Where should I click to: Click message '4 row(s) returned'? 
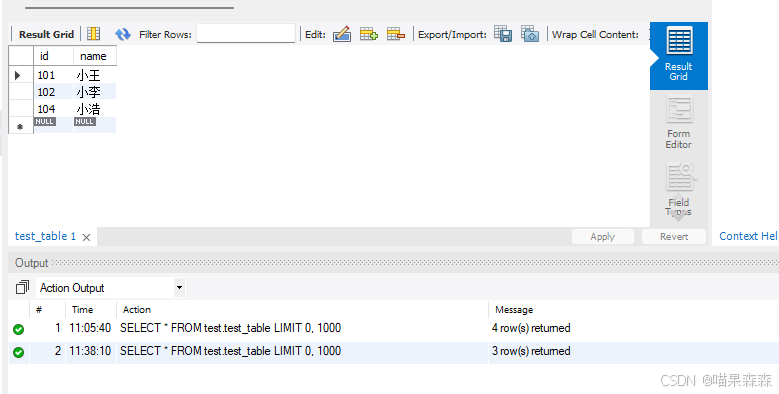coord(531,328)
